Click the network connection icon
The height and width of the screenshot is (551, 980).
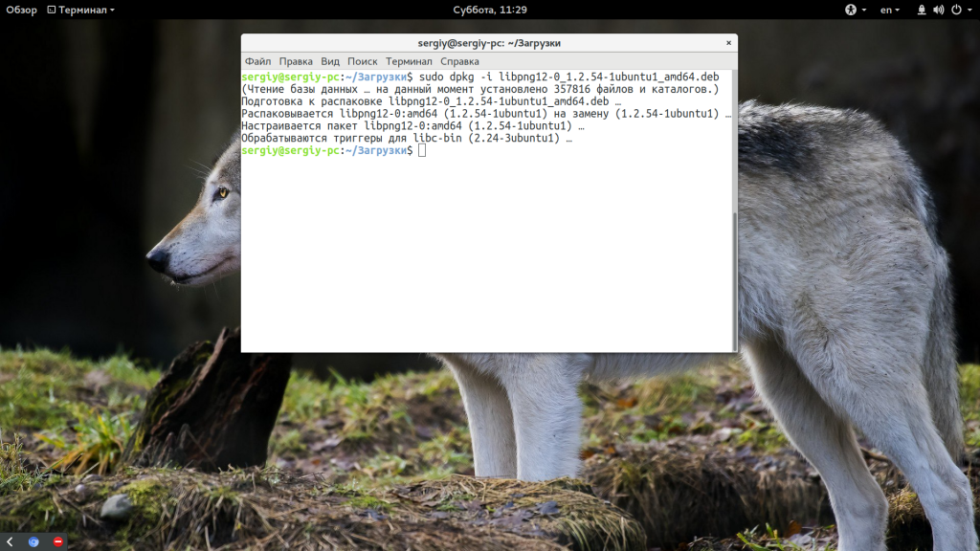(x=922, y=10)
